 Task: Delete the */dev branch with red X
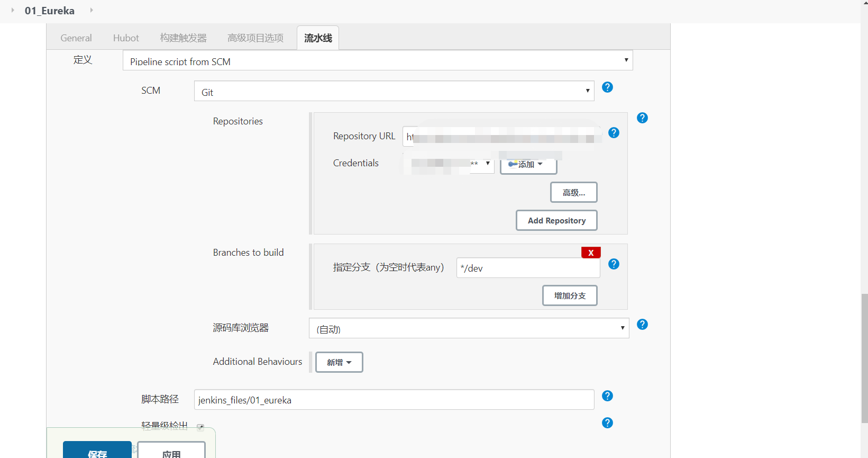[591, 253]
